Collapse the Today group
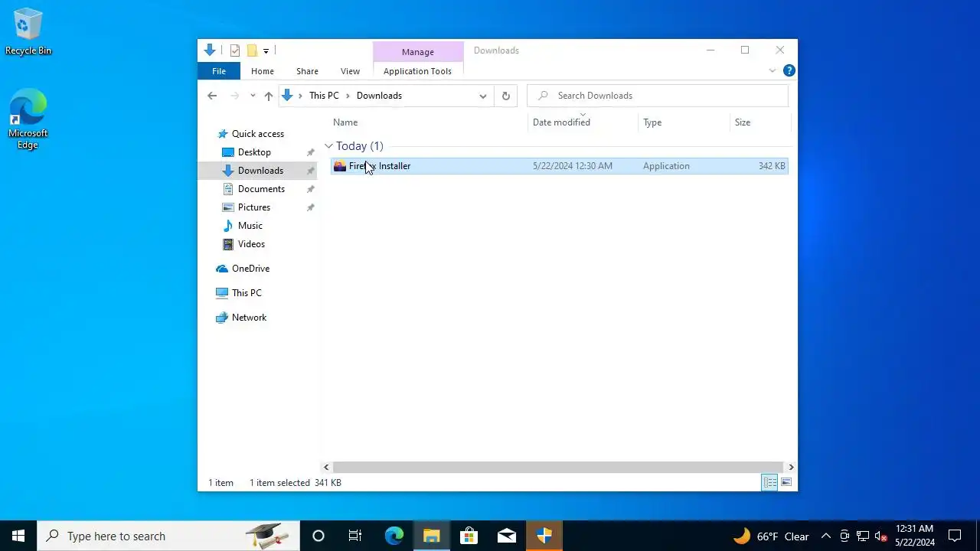 click(328, 146)
